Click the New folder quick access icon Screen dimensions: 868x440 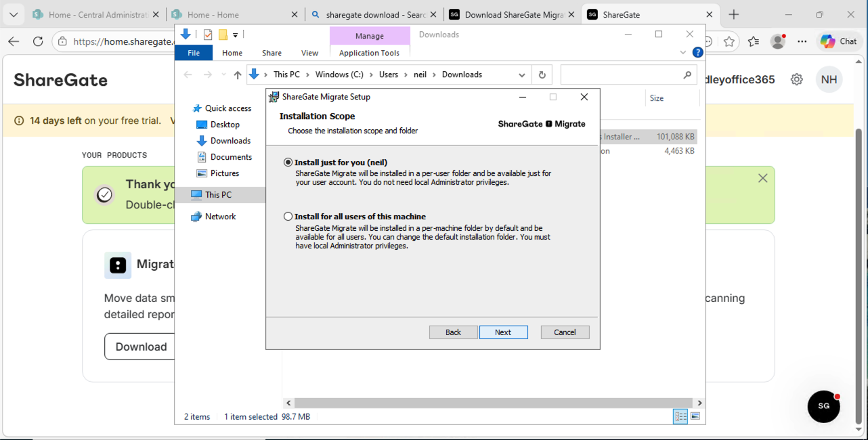[x=222, y=35]
